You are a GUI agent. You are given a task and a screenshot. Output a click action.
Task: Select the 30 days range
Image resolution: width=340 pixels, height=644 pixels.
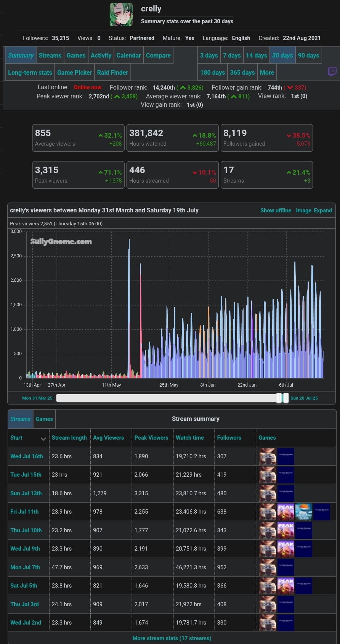282,55
